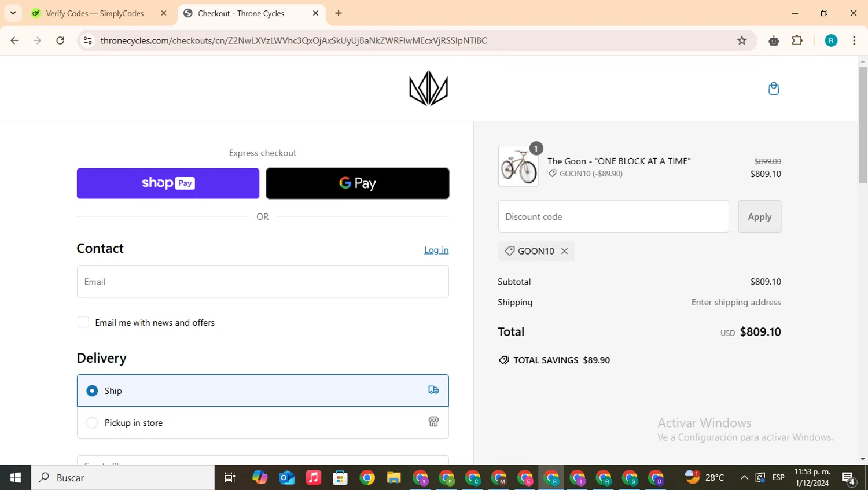
Task: Open File Explorer from the taskbar
Action: point(393,477)
